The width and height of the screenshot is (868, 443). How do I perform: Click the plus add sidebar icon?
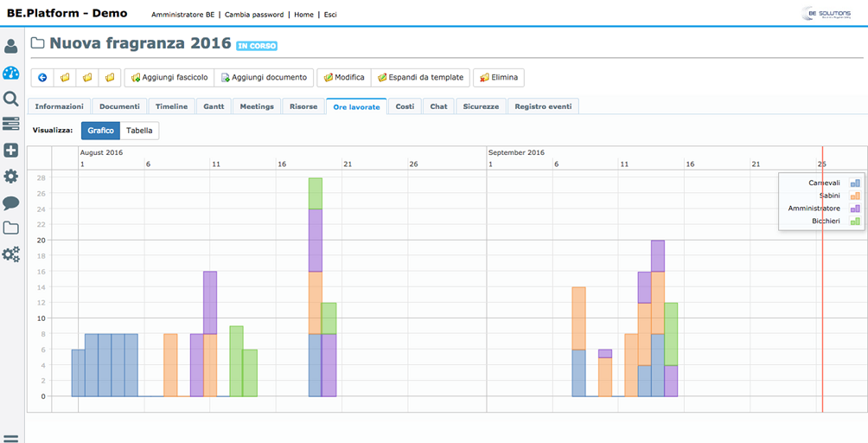[10, 150]
